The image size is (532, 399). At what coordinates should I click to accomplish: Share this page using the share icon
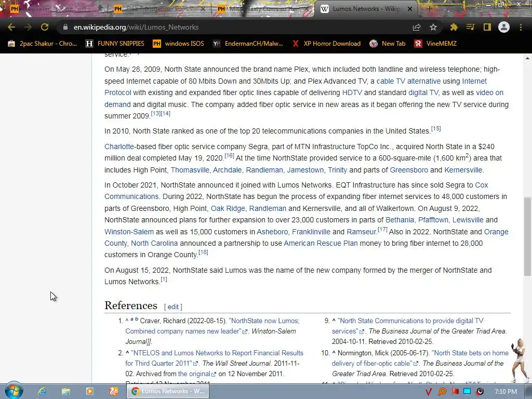417,27
